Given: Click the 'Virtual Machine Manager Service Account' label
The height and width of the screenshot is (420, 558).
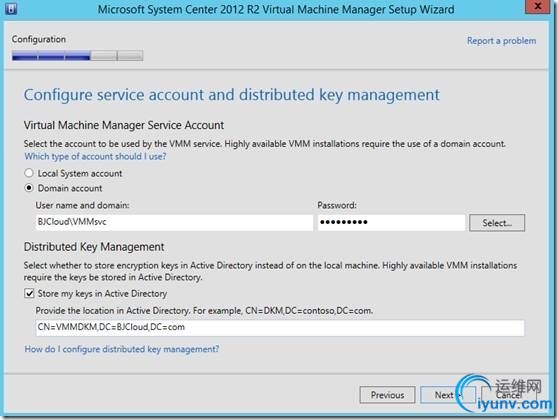Looking at the screenshot, I should [x=124, y=125].
